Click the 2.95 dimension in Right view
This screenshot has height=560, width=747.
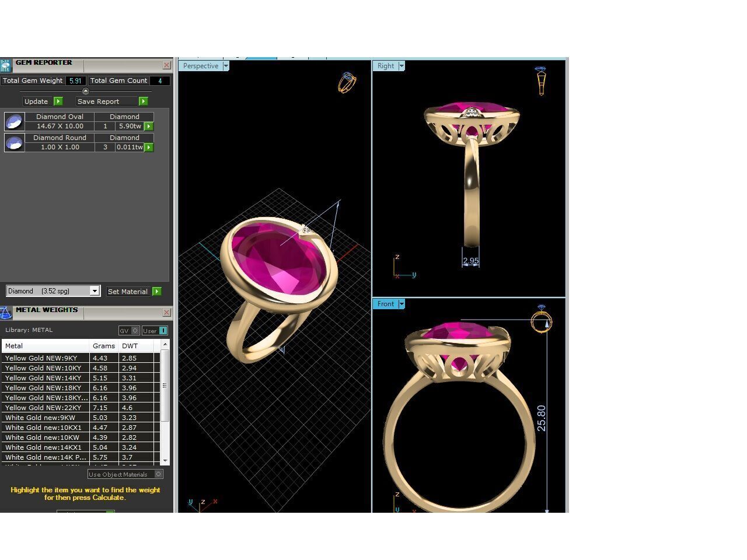click(470, 261)
